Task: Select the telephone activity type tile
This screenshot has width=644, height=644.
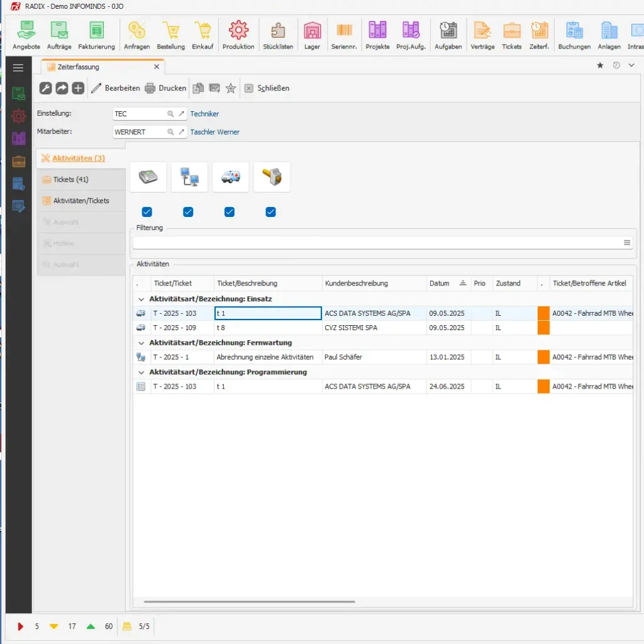Action: tap(148, 177)
